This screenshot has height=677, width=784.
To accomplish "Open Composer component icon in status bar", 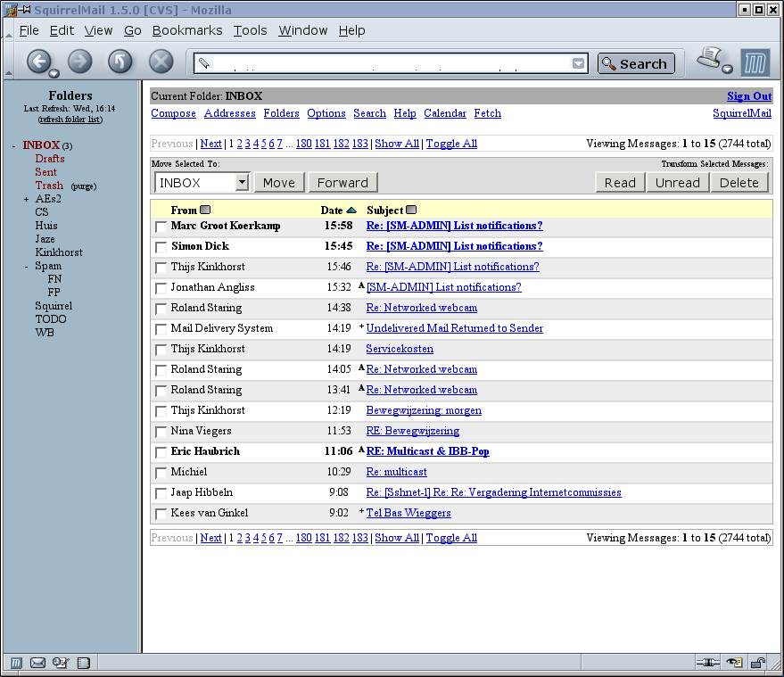I will [x=61, y=663].
